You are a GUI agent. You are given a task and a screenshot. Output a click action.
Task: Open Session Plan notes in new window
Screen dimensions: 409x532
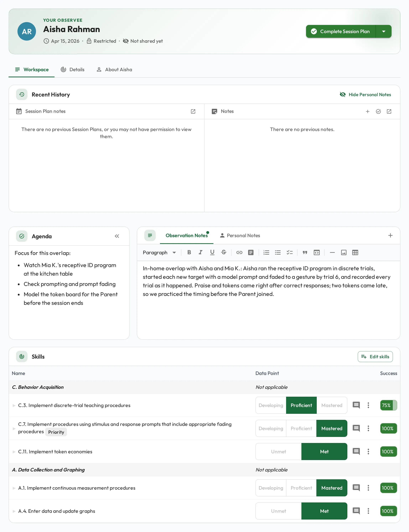[193, 111]
